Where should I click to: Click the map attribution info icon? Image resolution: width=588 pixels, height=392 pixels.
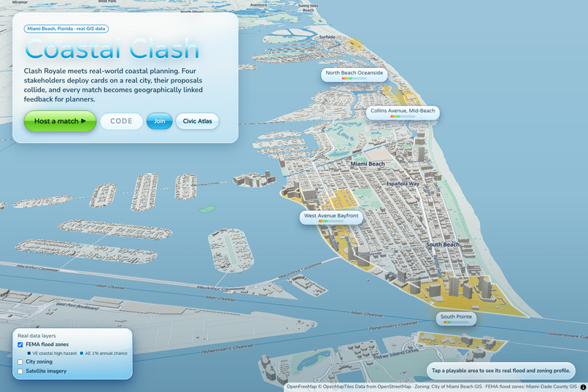click(583, 387)
